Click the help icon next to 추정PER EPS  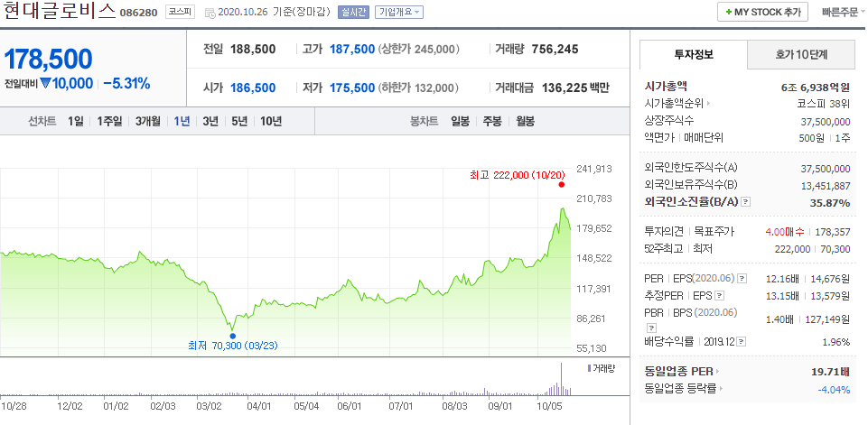coord(720,295)
